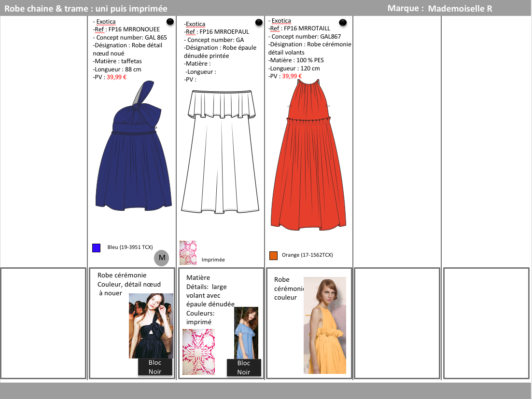Click the red halter dress sketch
532x399 pixels.
click(308, 155)
